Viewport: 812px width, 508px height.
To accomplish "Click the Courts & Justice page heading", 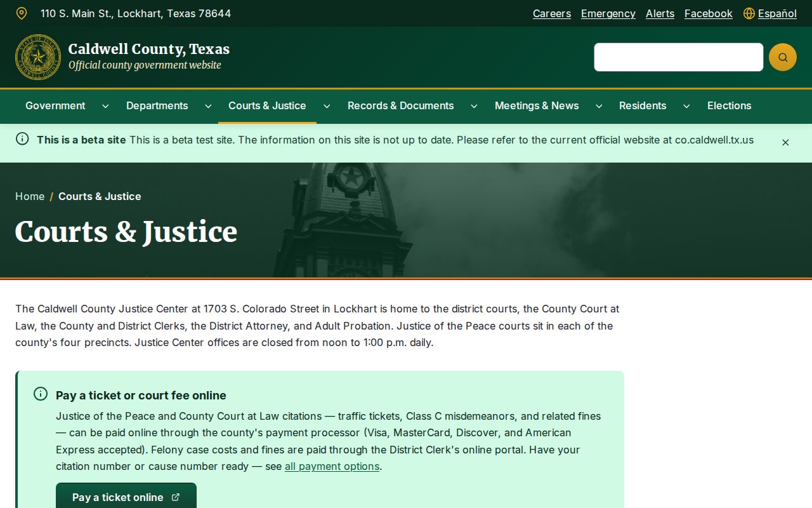I will click(126, 232).
